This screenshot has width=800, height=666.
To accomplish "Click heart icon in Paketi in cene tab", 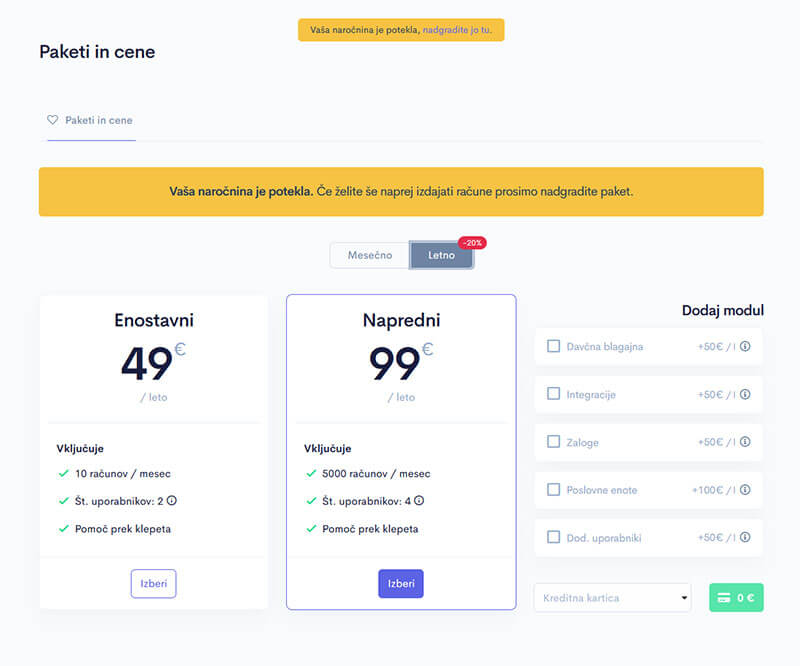I will click(53, 120).
